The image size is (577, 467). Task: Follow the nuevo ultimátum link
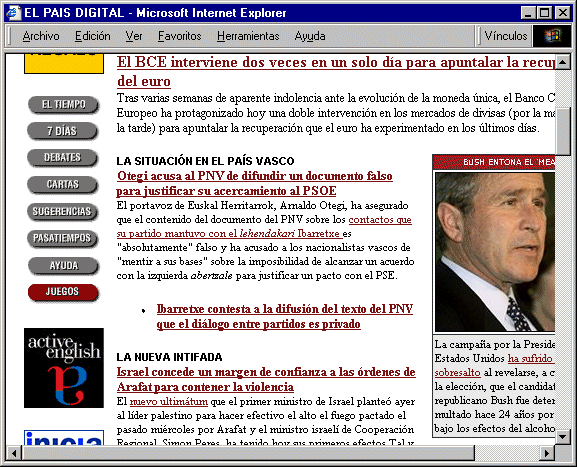pyautogui.click(x=169, y=401)
